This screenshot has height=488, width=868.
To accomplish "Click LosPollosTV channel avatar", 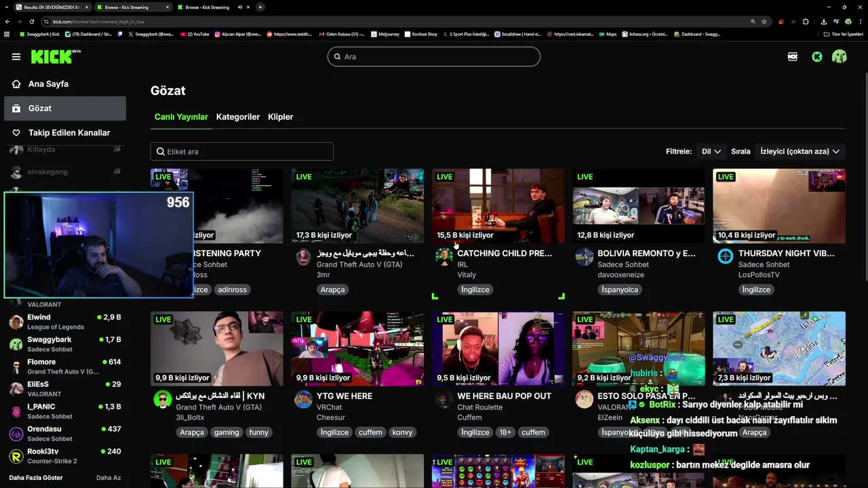I will click(725, 257).
